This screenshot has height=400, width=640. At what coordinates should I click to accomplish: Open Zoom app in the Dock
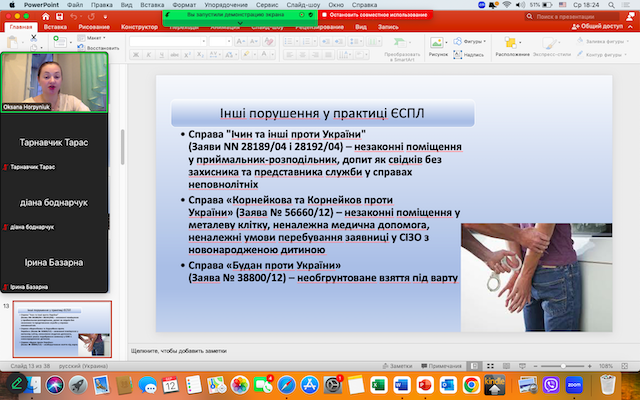[x=574, y=384]
